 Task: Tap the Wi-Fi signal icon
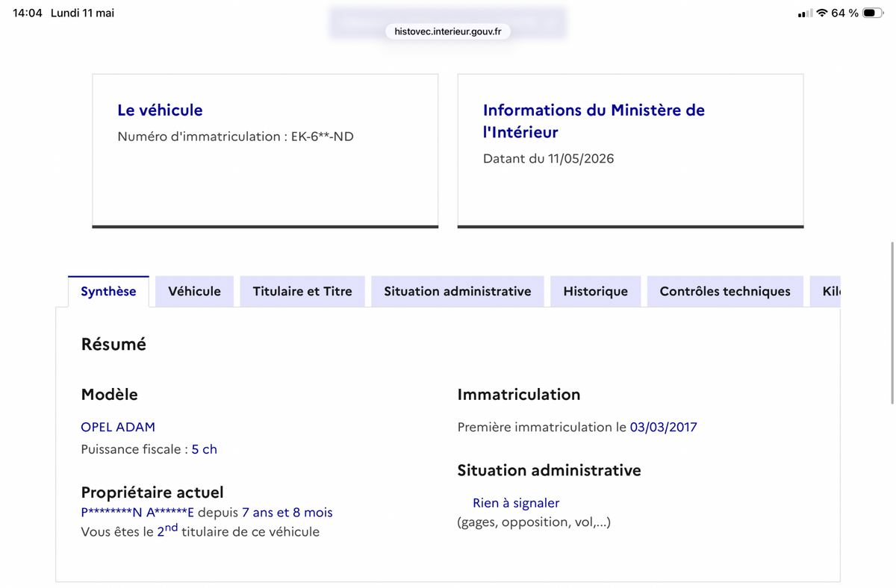pyautogui.click(x=822, y=13)
